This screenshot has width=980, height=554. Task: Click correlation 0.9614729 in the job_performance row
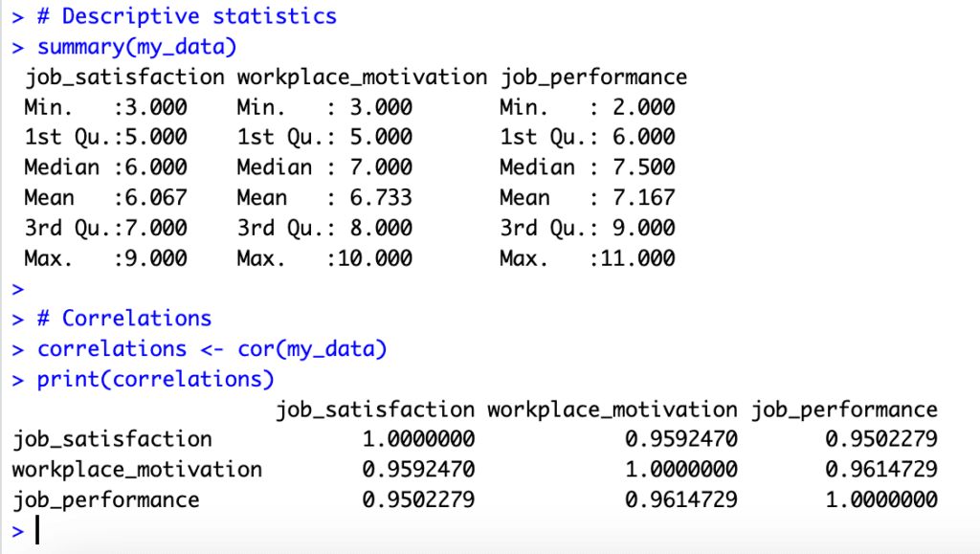point(680,499)
